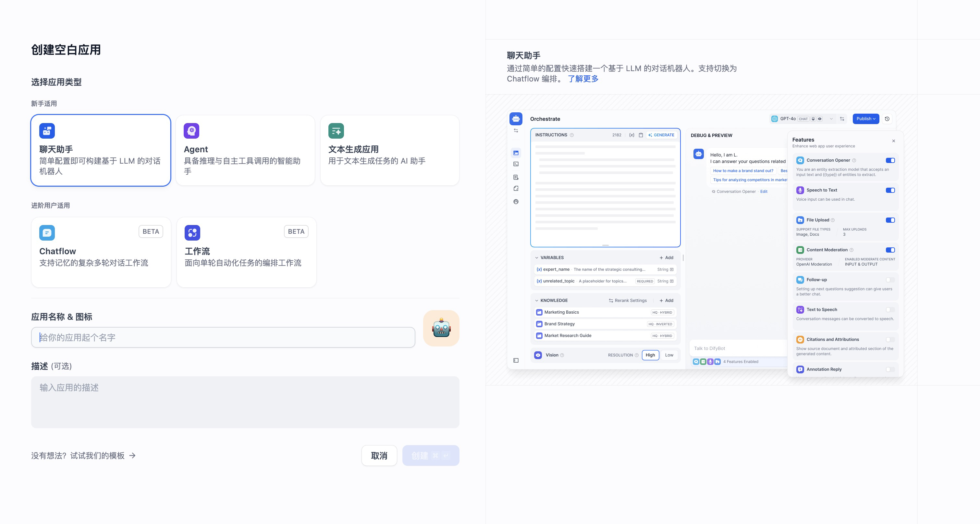Collapse the VARIABLES section chevron

pos(537,258)
